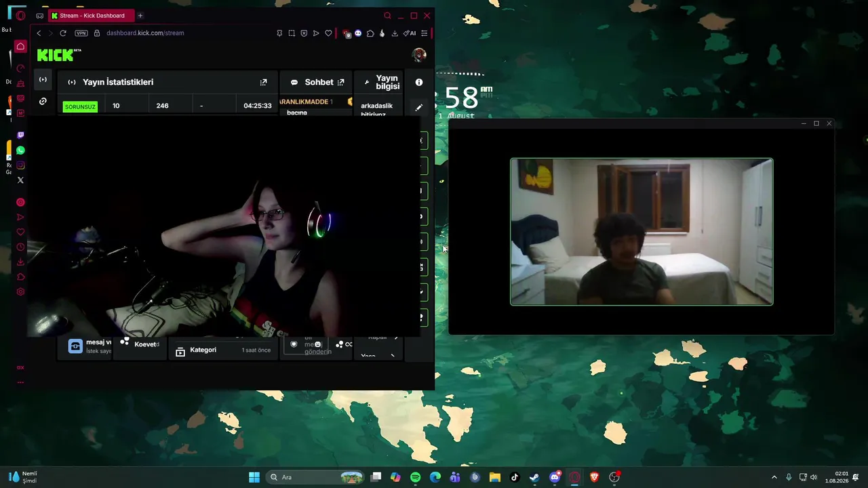Image resolution: width=868 pixels, height=488 pixels.
Task: Open the Nemli weather widget
Action: pyautogui.click(x=23, y=477)
